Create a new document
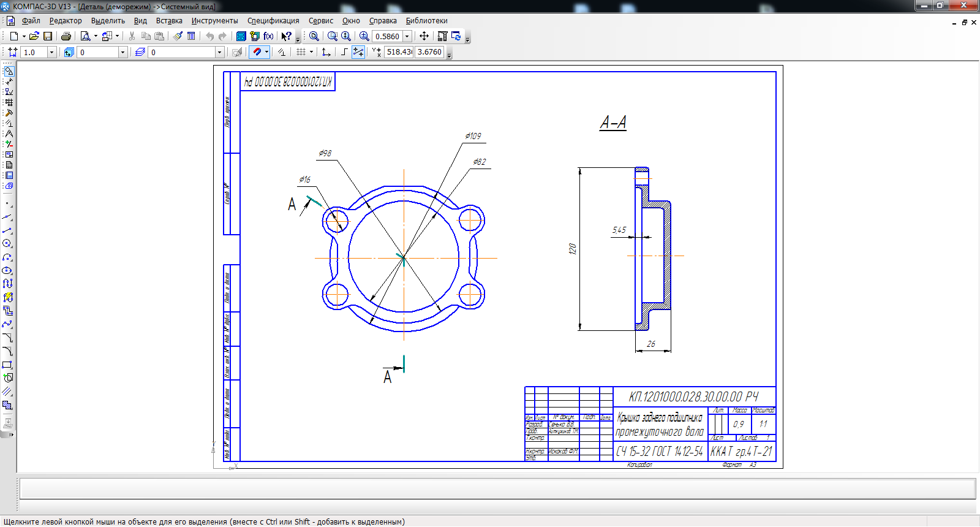Screen dimensions: 980x527 pos(14,36)
